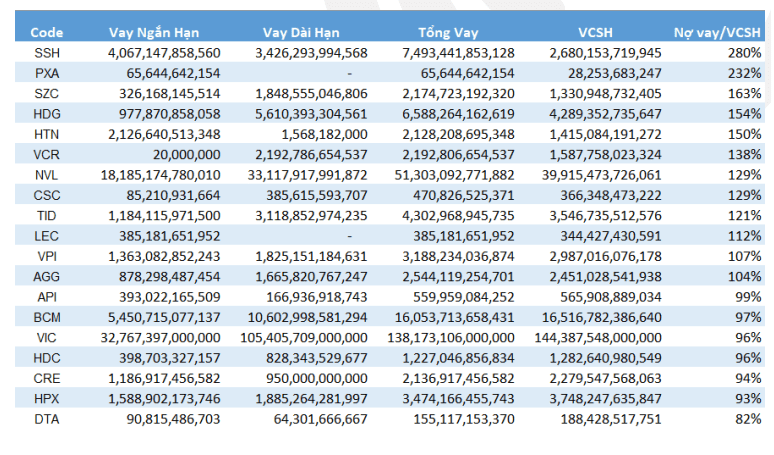Screen dimensions: 774x455
Task: Click the VPI code cell
Action: click(x=47, y=257)
